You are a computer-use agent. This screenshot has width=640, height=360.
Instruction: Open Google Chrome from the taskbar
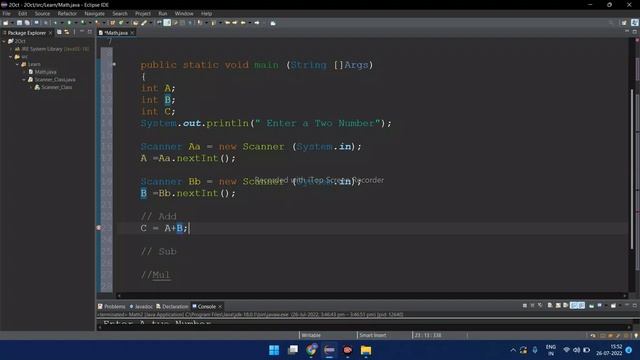pos(311,350)
